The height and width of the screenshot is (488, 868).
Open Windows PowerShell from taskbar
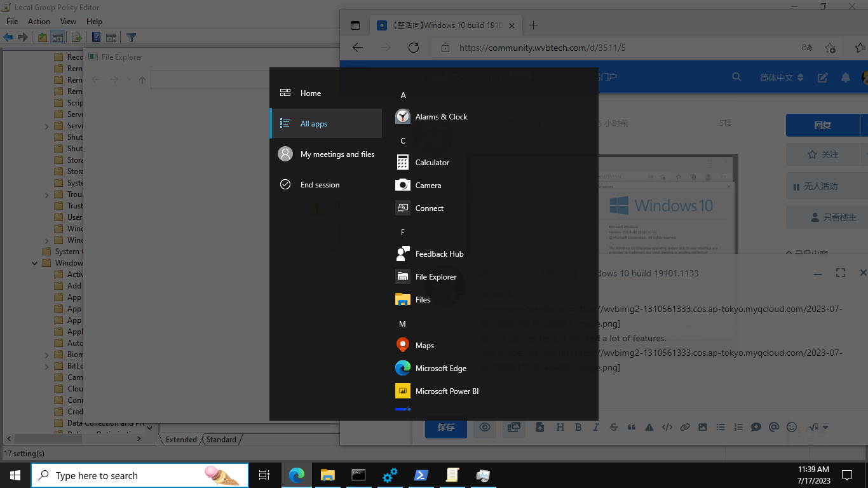pos(421,475)
